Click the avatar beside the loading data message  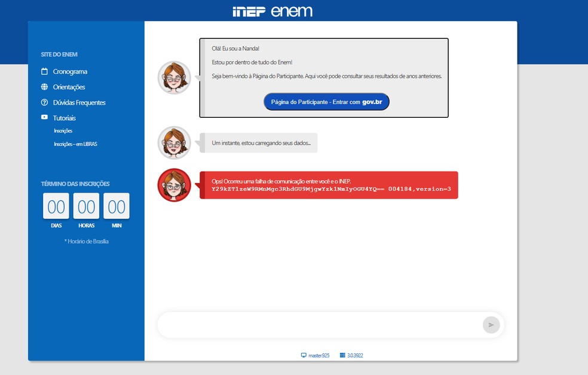(174, 143)
